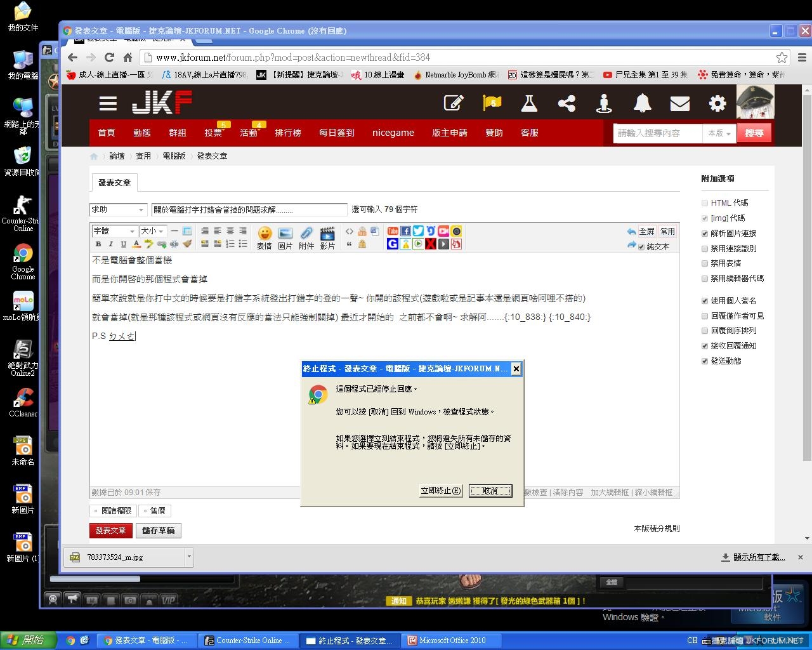Insert video via 影片 clapperboard icon

327,234
